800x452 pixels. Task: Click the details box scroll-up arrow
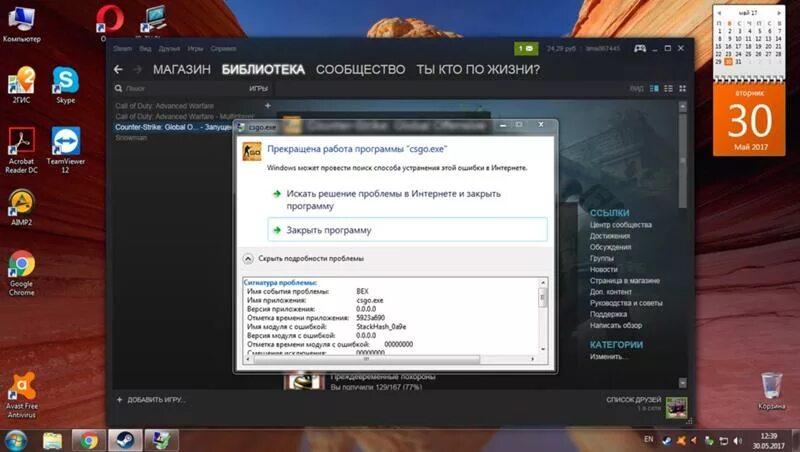pyautogui.click(x=543, y=283)
